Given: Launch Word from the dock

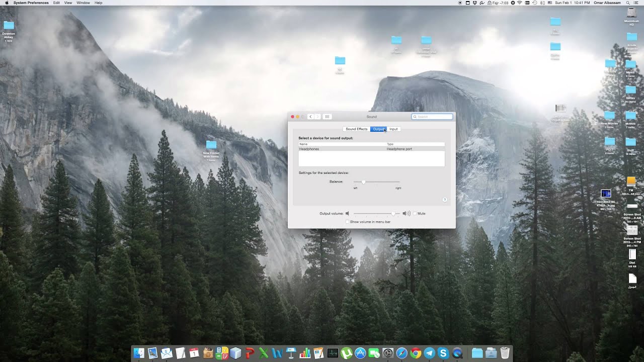Looking at the screenshot, I should pyautogui.click(x=277, y=353).
